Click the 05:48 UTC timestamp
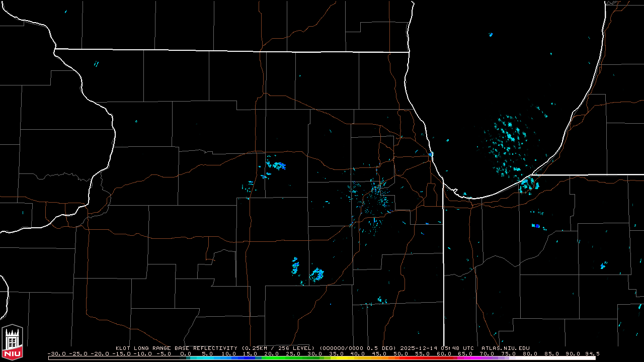 pos(457,348)
